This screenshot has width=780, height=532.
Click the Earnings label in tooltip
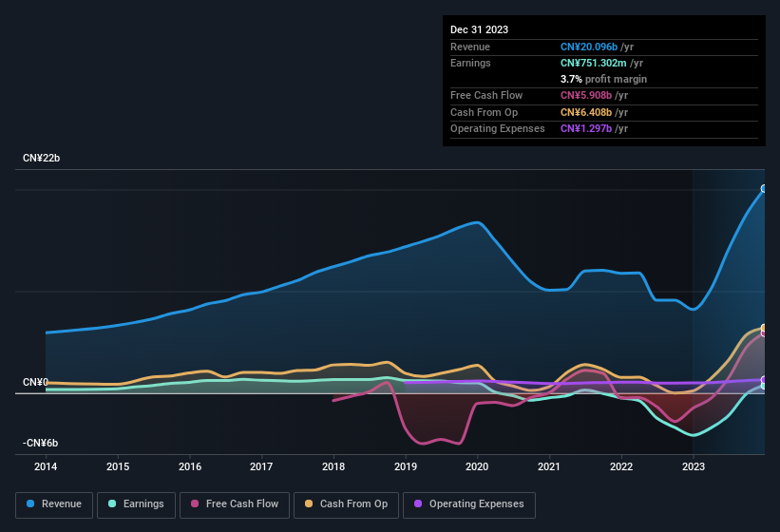coord(470,63)
